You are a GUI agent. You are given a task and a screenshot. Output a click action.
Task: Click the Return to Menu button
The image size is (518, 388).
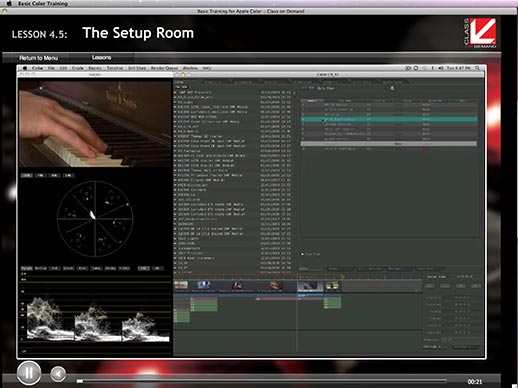pyautogui.click(x=38, y=58)
